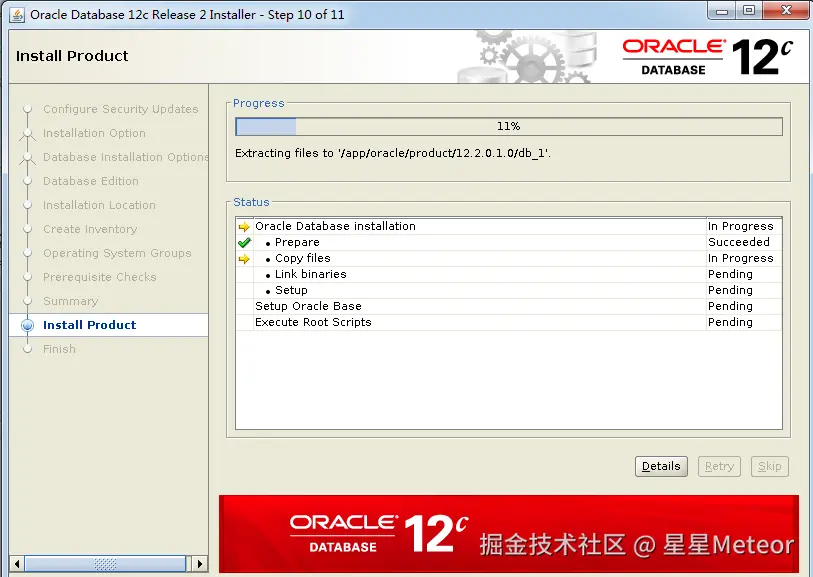Click the Setup sub-item row
Viewport: 813px width, 577px height.
pos(509,290)
